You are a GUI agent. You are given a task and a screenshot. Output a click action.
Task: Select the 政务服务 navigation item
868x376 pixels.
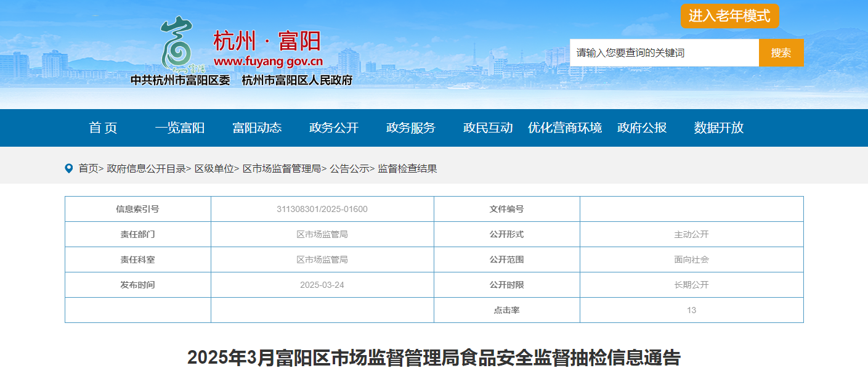(411, 128)
